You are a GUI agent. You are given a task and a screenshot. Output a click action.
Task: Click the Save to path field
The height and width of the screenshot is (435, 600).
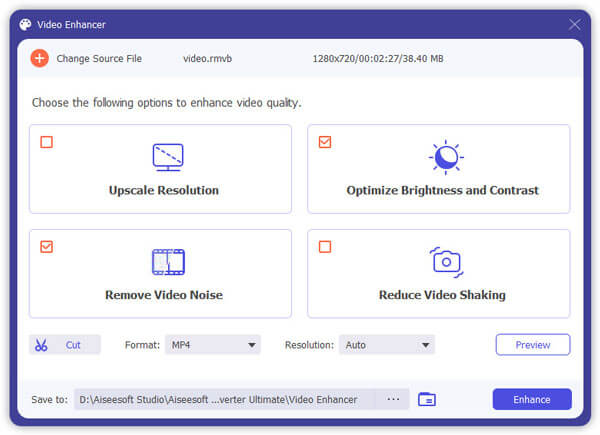(x=224, y=399)
